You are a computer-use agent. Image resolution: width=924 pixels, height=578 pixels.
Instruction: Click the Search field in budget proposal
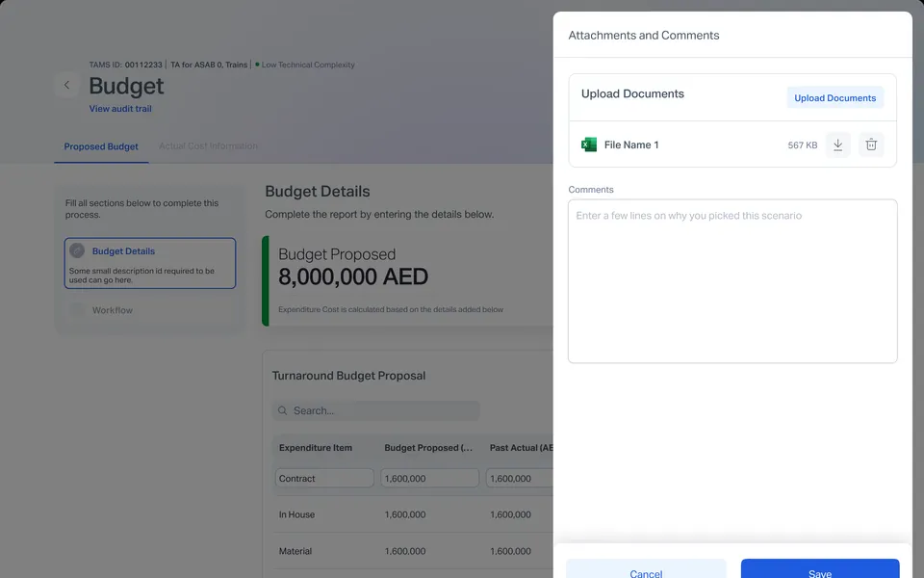coord(375,410)
